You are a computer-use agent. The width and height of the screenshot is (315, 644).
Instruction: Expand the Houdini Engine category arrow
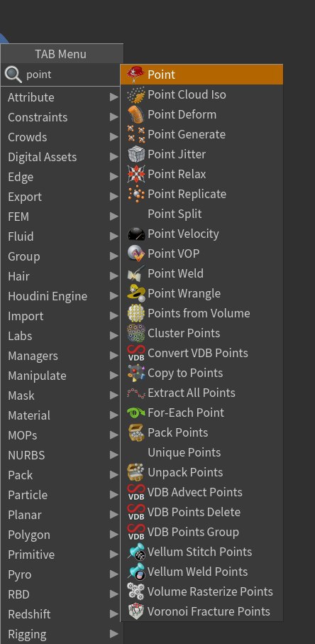point(114,296)
